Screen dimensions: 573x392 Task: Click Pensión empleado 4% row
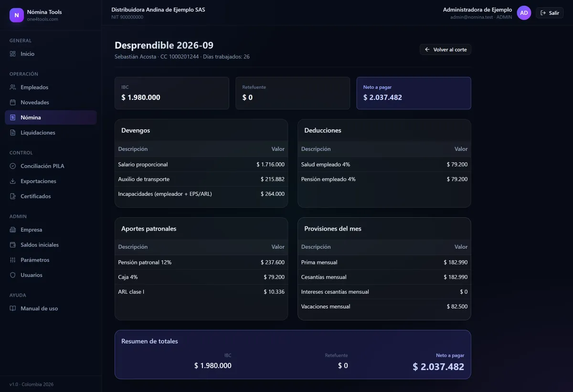pyautogui.click(x=384, y=179)
